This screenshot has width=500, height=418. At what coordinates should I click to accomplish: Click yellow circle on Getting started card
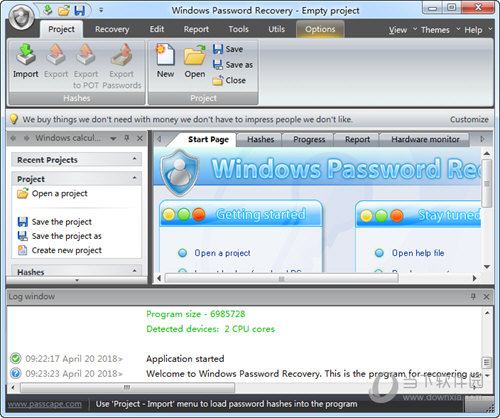(x=169, y=214)
